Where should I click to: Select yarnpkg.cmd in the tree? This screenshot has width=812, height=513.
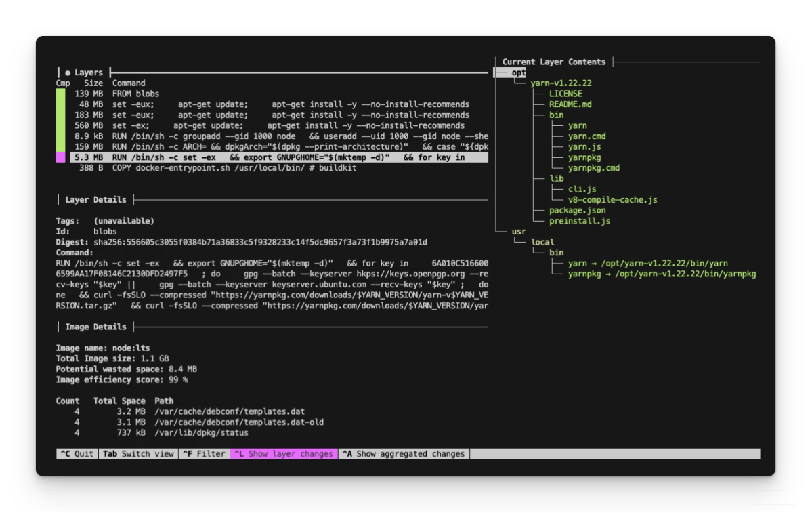pos(593,168)
